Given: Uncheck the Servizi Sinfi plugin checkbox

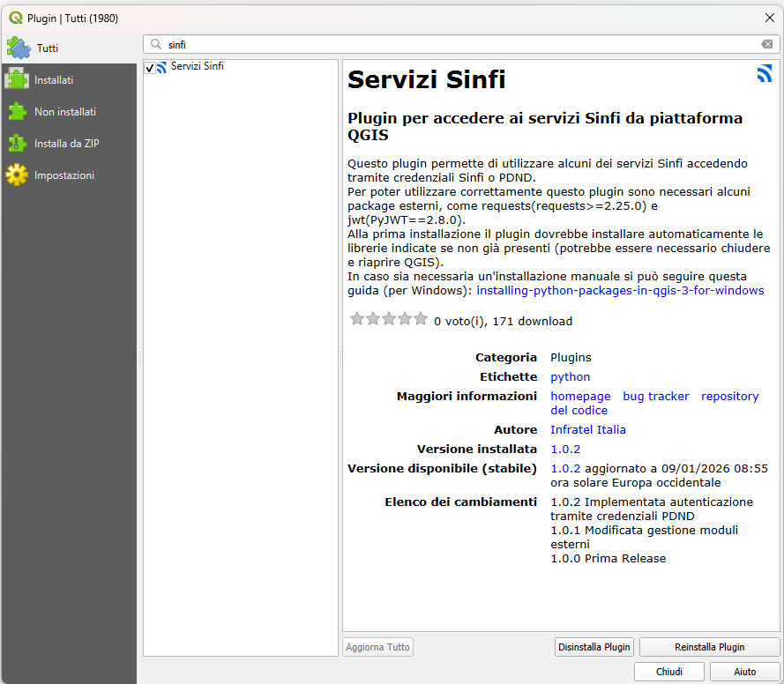Looking at the screenshot, I should click(149, 65).
